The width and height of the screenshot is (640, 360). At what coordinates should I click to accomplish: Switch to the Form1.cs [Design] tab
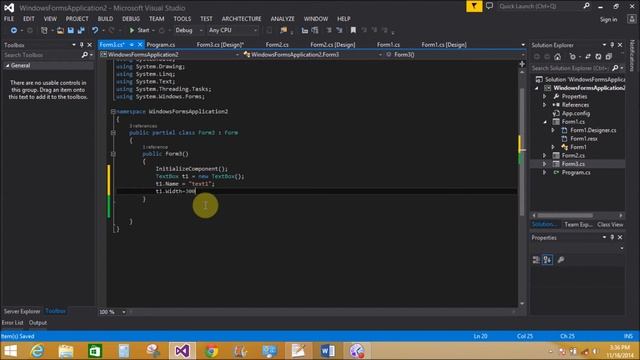(444, 44)
